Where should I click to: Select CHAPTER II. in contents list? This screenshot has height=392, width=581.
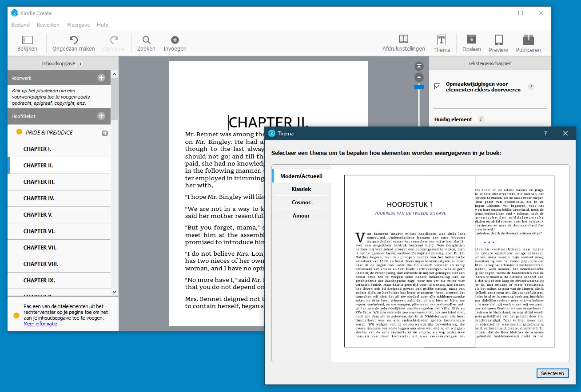point(59,166)
